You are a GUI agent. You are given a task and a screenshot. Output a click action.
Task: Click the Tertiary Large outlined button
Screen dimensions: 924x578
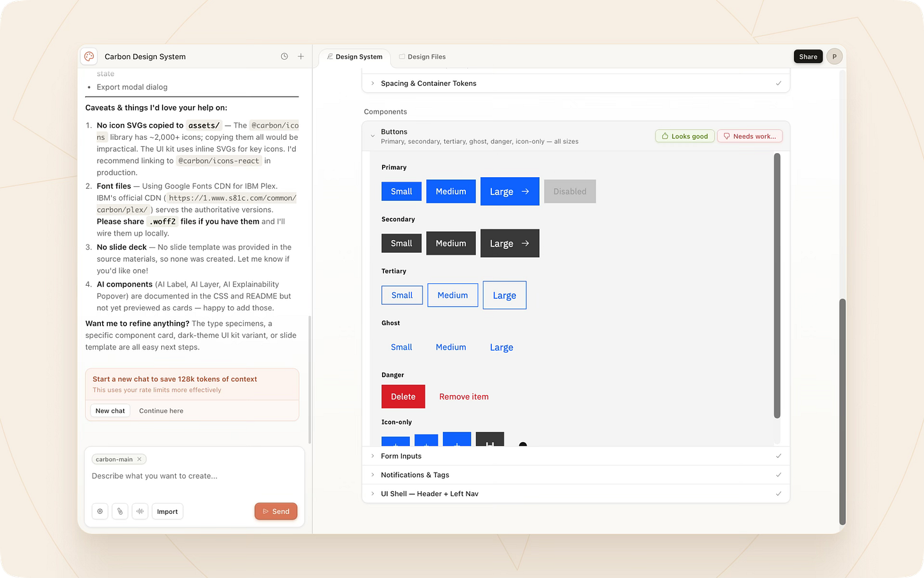(505, 295)
